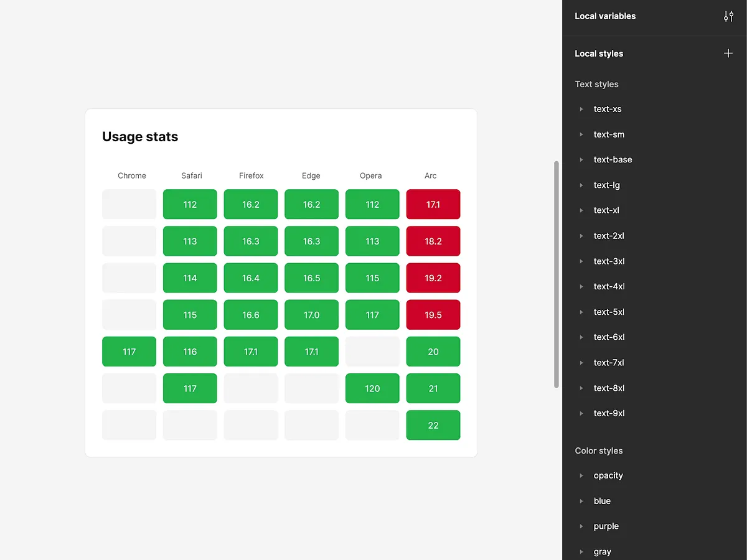Expand the text-base text style
747x560 pixels.
point(580,159)
